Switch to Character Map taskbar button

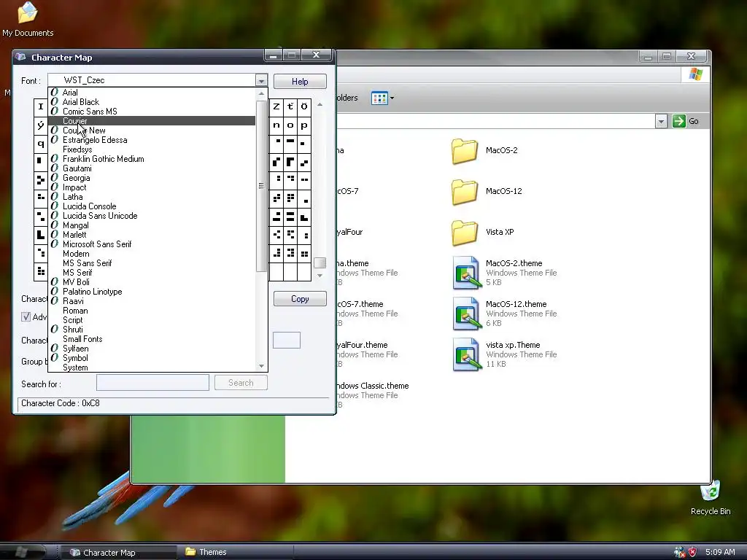point(118,553)
